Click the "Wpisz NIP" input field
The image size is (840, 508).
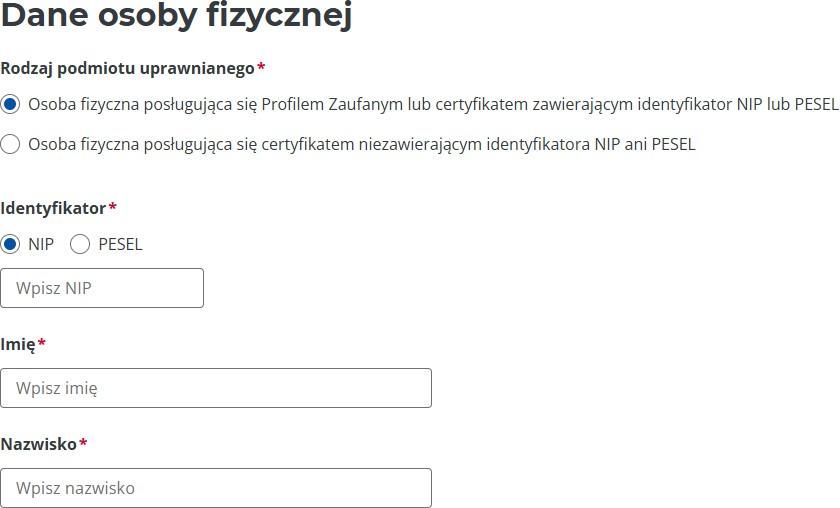102,288
